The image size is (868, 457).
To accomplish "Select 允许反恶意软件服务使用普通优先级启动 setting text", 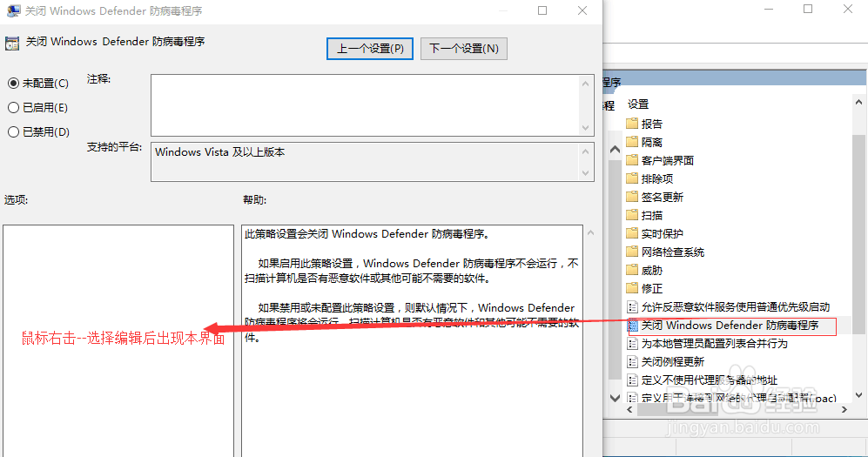I will coord(736,306).
